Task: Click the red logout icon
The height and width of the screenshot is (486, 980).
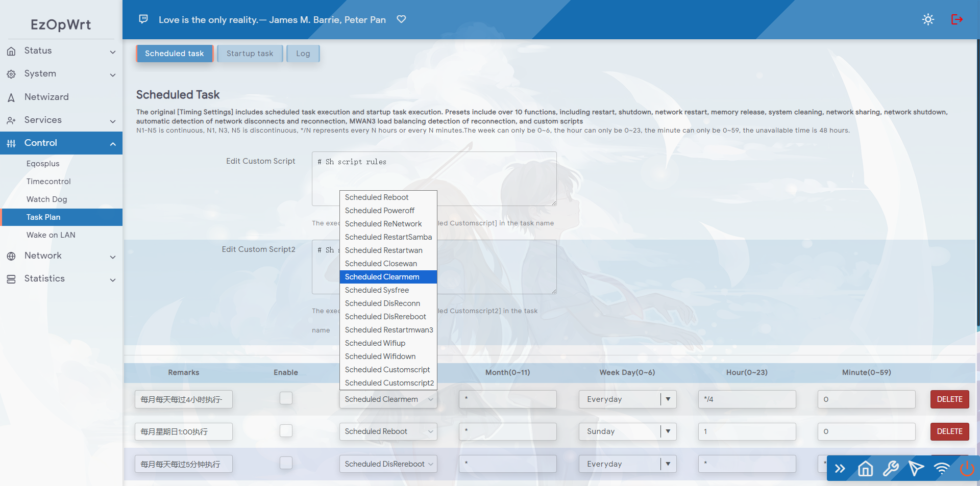Action: 957,19
